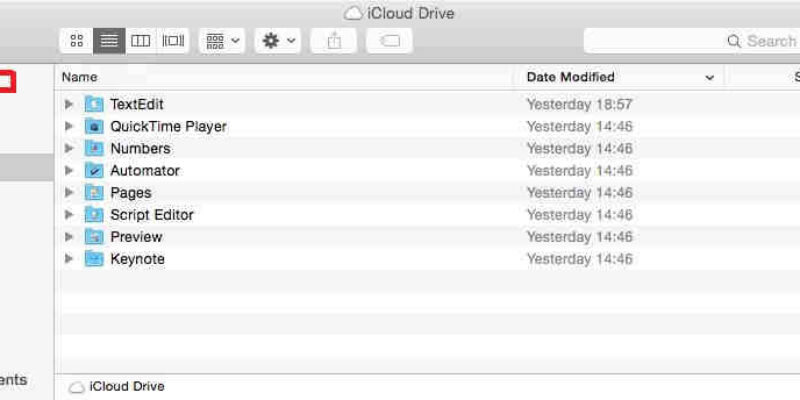The image size is (800, 400).
Task: Expand the Script Editor folder
Action: [x=69, y=215]
